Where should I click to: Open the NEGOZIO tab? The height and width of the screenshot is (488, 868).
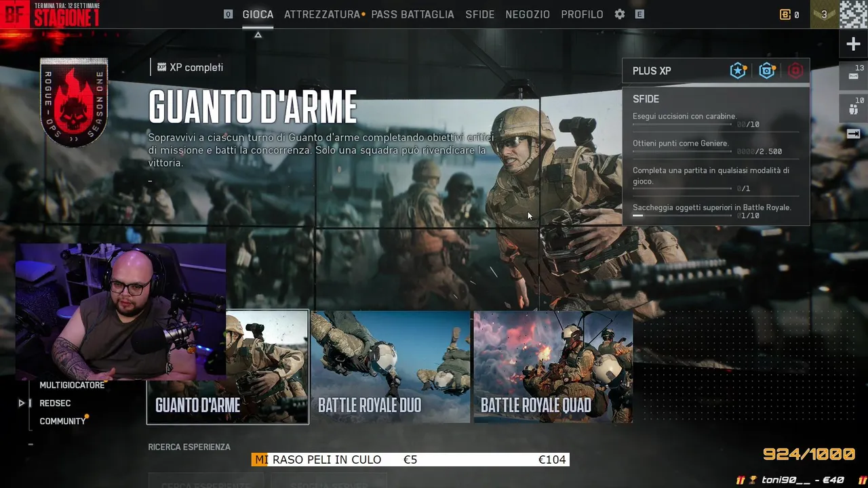point(528,14)
